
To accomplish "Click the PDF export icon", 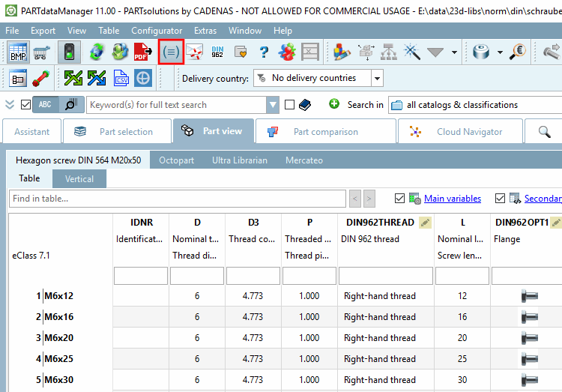I will [142, 52].
